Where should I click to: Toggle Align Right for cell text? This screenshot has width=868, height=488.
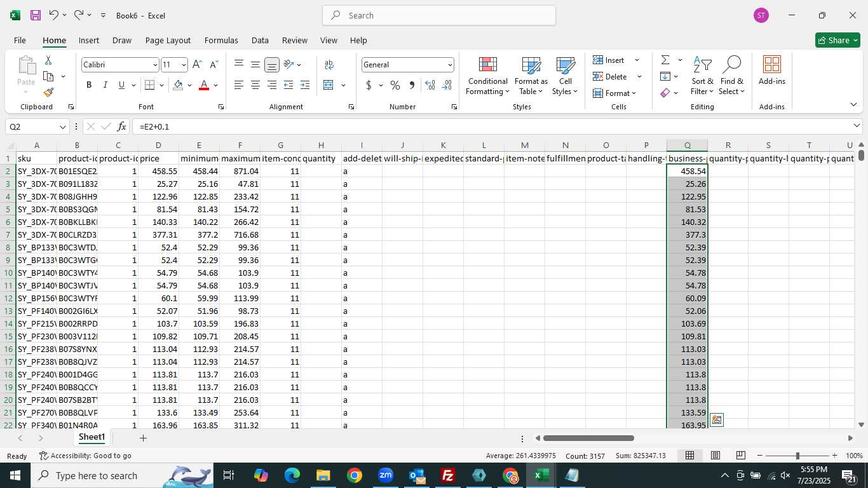click(272, 85)
